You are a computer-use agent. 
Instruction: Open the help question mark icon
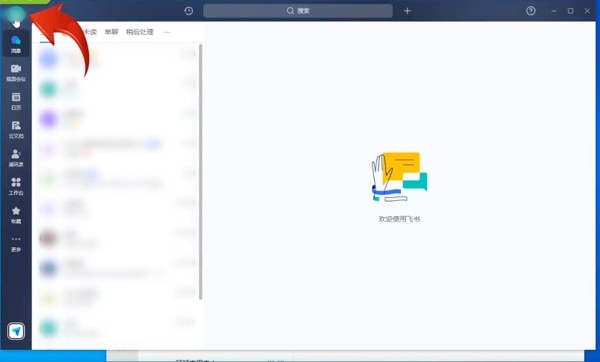pyautogui.click(x=531, y=11)
